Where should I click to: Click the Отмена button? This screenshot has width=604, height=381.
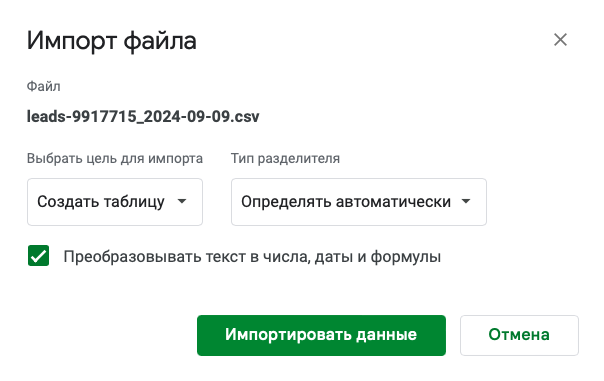(x=519, y=335)
